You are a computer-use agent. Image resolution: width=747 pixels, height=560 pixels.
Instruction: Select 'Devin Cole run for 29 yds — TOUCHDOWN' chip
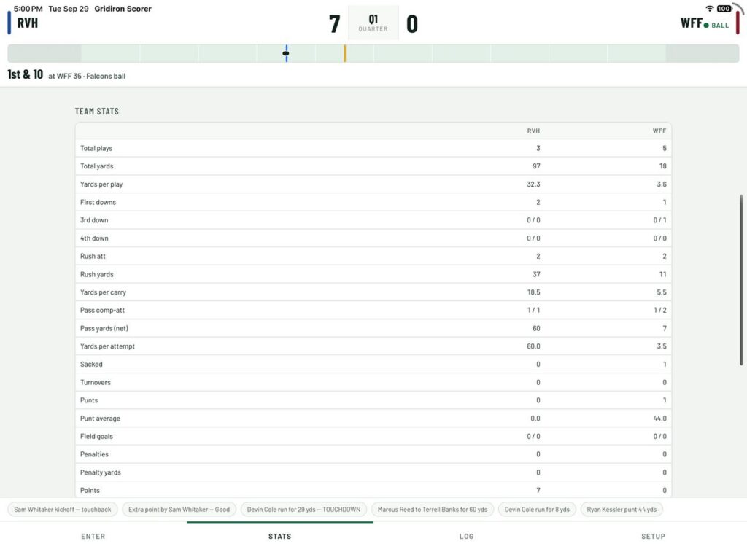coord(303,510)
